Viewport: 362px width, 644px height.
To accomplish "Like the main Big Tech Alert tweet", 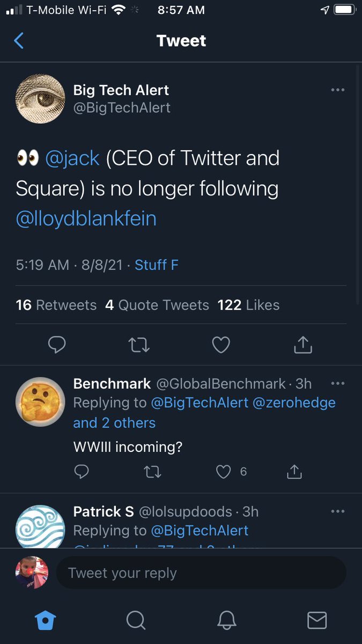I will coord(221,345).
